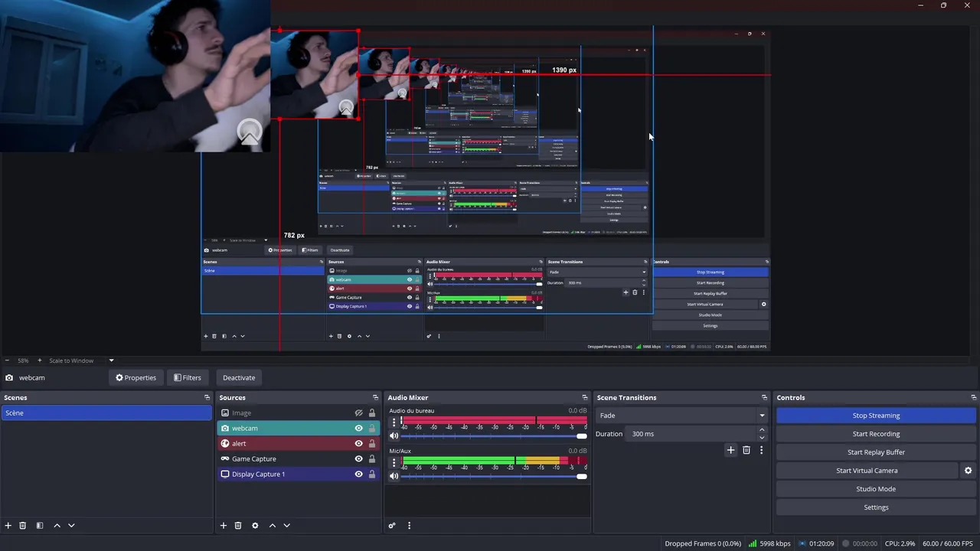Zoom out the preview with minus icon
The height and width of the screenshot is (551, 980).
coord(7,360)
